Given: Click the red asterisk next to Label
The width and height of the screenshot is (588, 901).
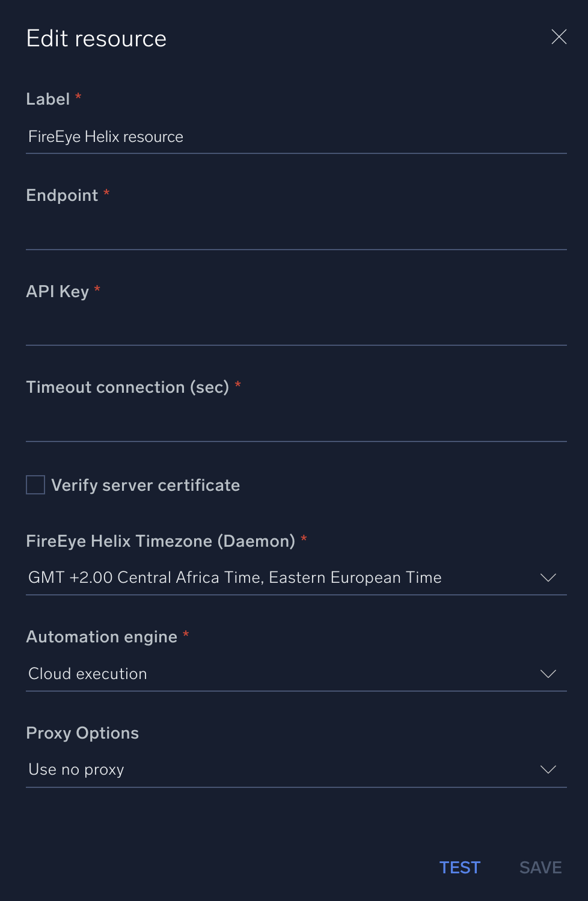Looking at the screenshot, I should 78,97.
